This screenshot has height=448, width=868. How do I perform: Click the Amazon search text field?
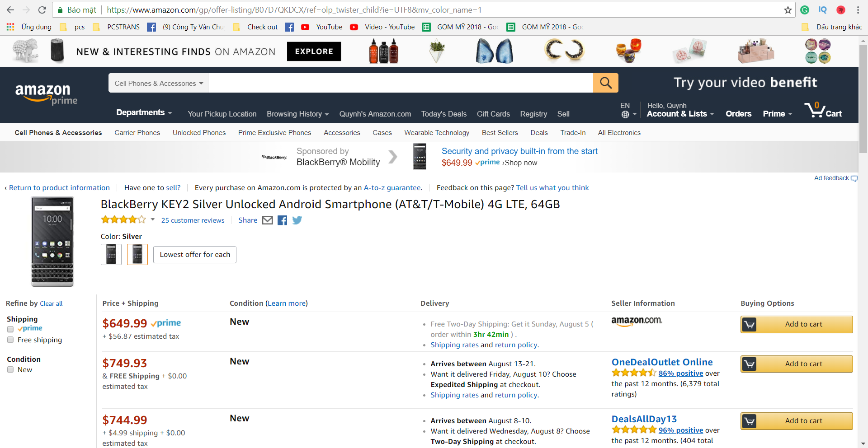pos(400,84)
